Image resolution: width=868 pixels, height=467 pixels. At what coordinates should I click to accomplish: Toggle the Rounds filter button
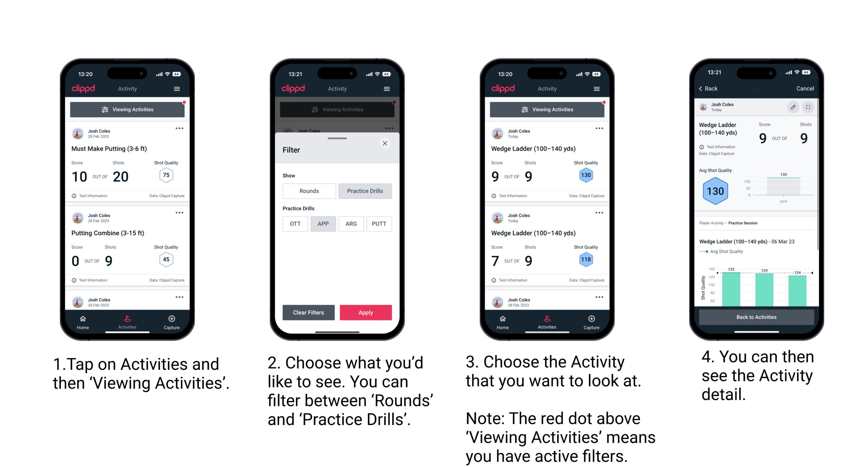[x=308, y=191]
